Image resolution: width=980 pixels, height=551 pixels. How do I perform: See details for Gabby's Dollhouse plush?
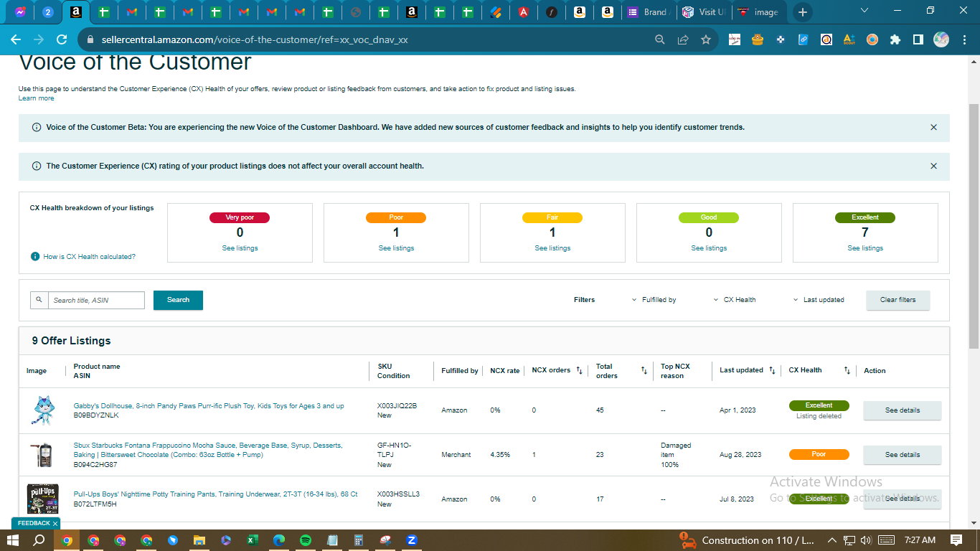coord(902,410)
